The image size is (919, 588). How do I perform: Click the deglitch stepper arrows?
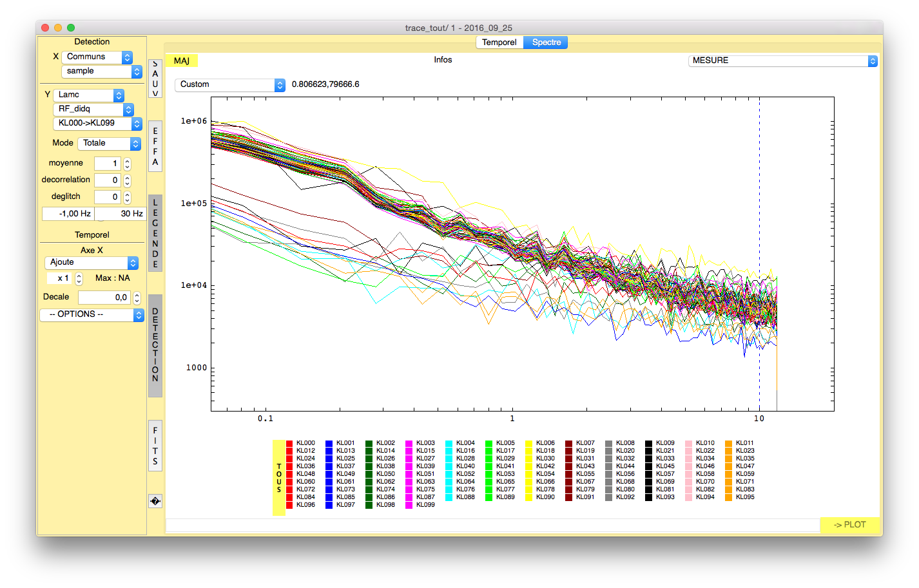127,198
